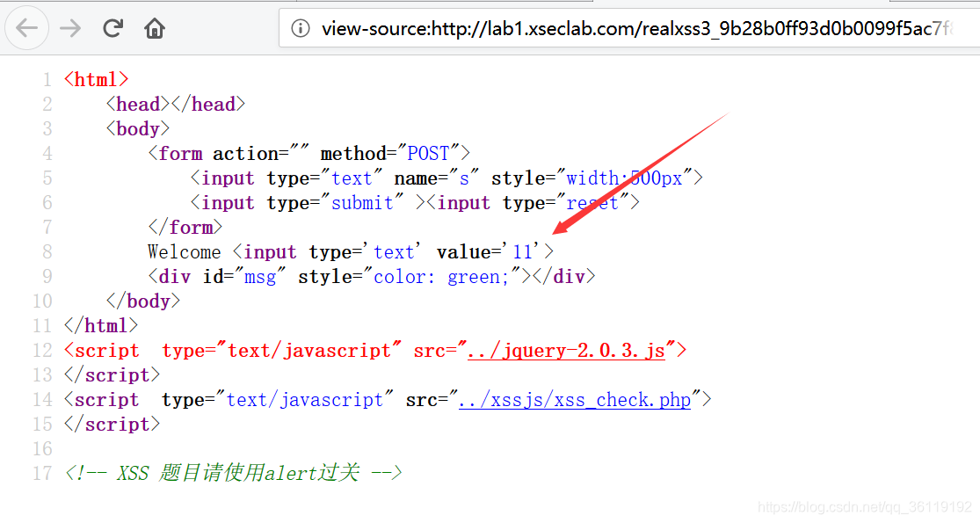Click the closing </script> tag on line 15

[x=112, y=425]
